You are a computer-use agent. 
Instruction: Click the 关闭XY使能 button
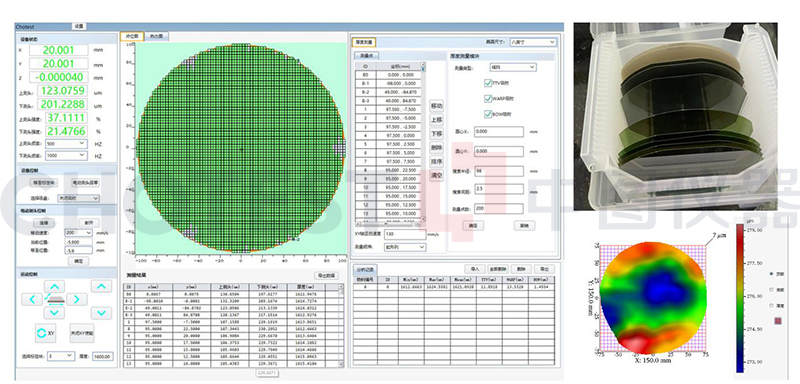pyautogui.click(x=82, y=333)
